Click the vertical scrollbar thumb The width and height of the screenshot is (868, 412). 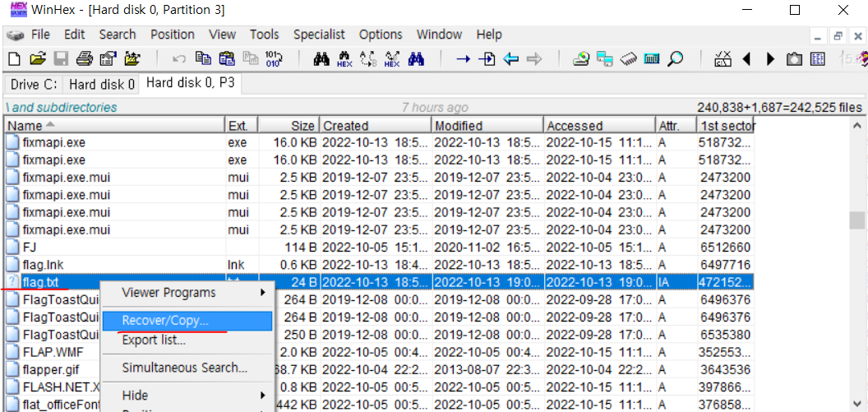coord(857,220)
